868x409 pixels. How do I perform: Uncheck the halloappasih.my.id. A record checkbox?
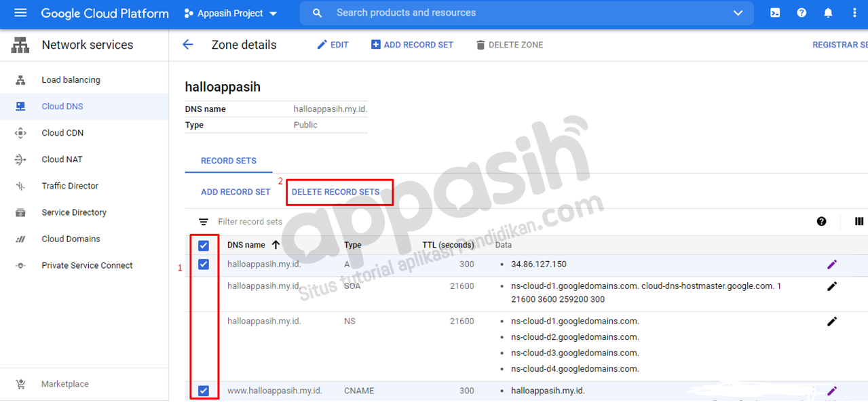click(203, 265)
